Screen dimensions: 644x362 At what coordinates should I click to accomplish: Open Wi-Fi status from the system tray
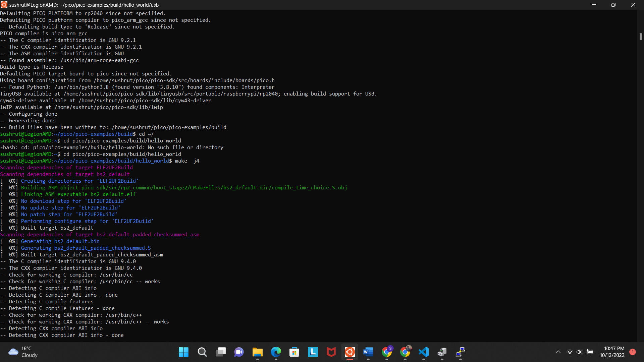[x=570, y=352]
